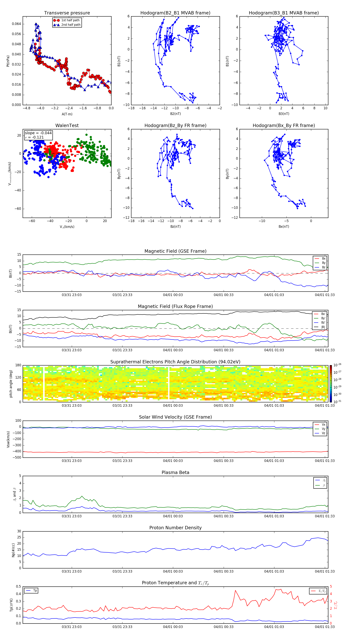Click '04/01 00:03' tick under Proton Temperature plot
The image size is (351, 644).
pos(173,627)
